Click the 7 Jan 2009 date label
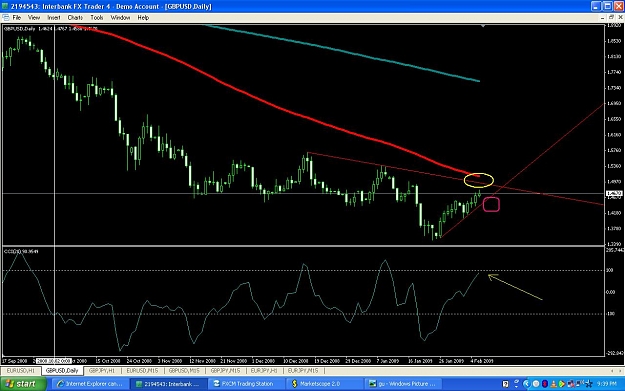 point(388,361)
